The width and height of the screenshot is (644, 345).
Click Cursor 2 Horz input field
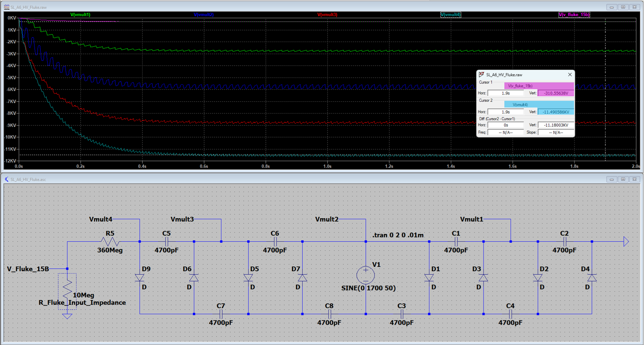pyautogui.click(x=505, y=112)
